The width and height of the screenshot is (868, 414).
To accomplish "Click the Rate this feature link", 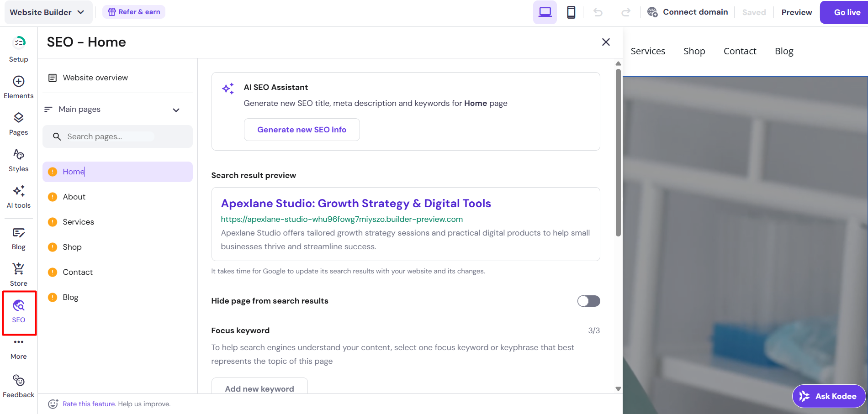I will click(x=89, y=404).
